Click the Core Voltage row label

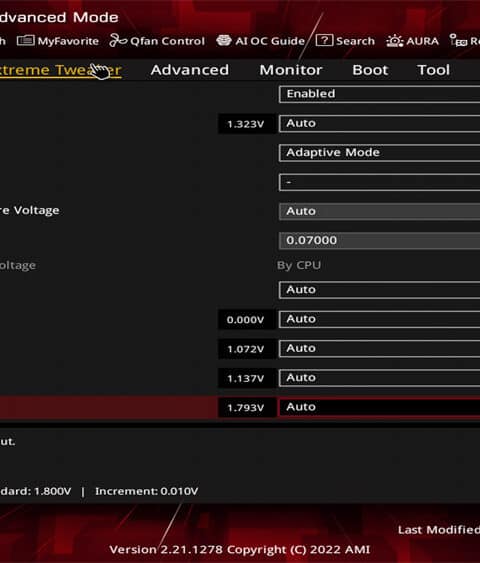pos(30,210)
